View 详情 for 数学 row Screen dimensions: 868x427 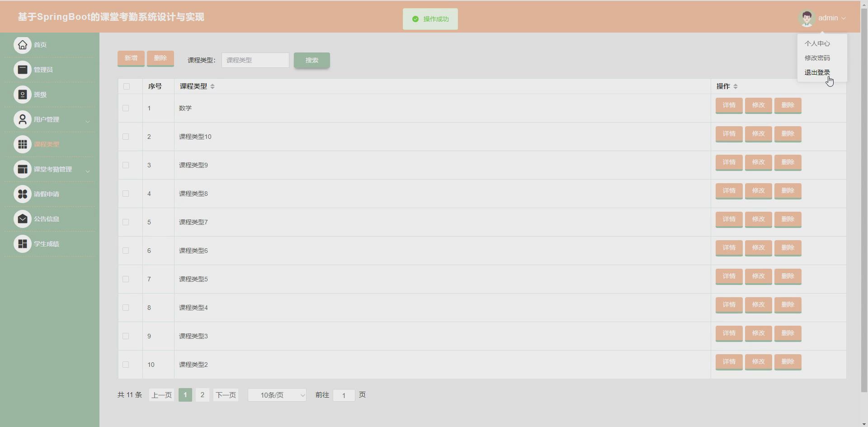tap(729, 105)
